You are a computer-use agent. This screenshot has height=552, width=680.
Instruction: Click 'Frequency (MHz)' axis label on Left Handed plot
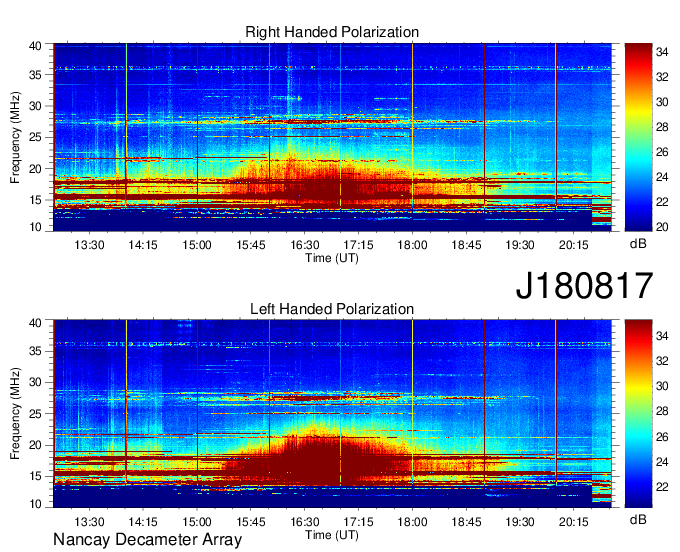tap(15, 414)
